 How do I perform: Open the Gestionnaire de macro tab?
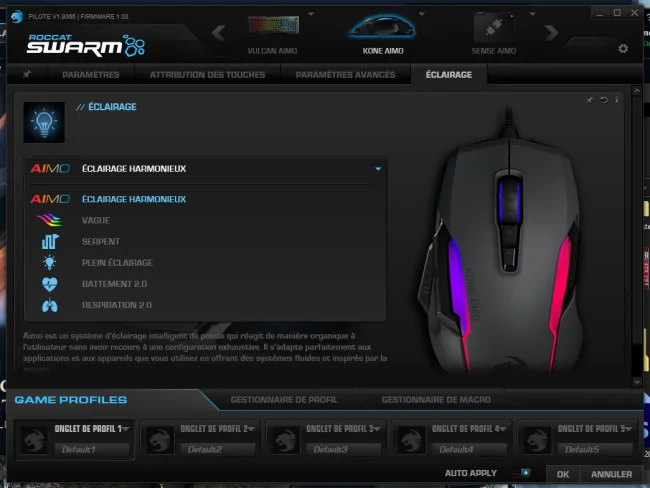tap(436, 400)
